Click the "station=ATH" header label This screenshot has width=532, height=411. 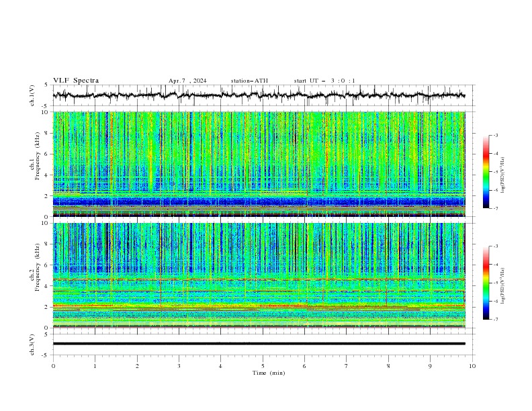point(249,81)
